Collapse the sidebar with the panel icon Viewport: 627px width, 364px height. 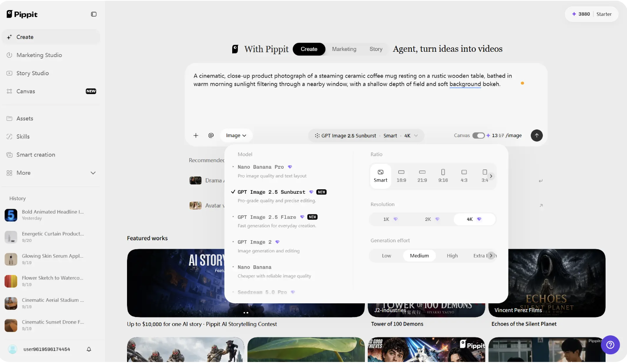pyautogui.click(x=94, y=14)
